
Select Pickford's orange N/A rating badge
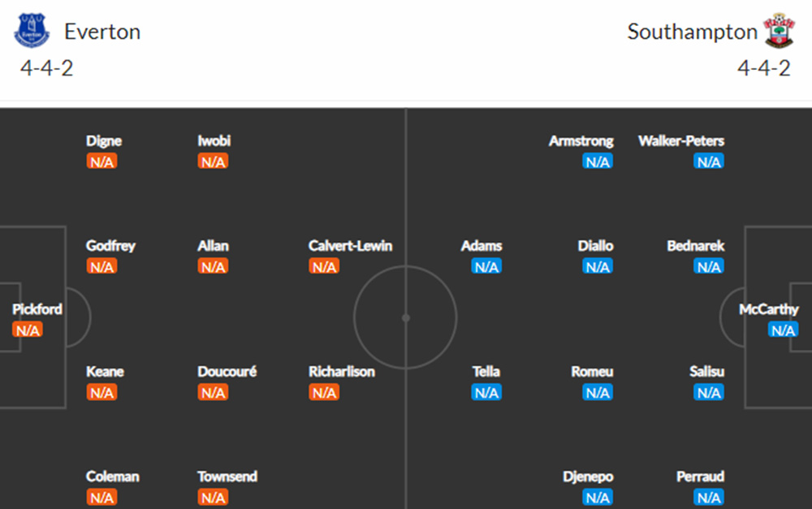[x=27, y=330]
